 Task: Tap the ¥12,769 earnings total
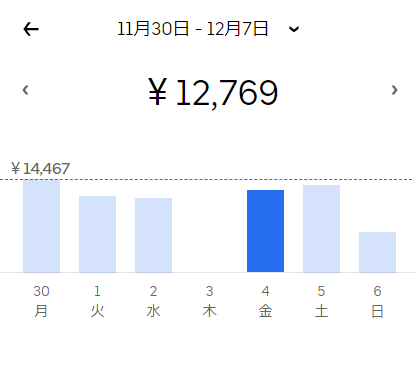(213, 93)
